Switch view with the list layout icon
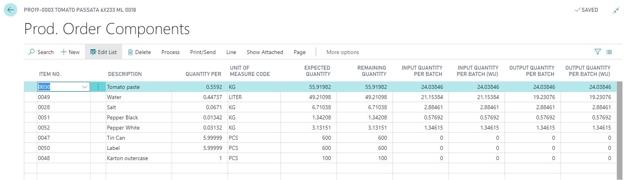 tap(609, 52)
